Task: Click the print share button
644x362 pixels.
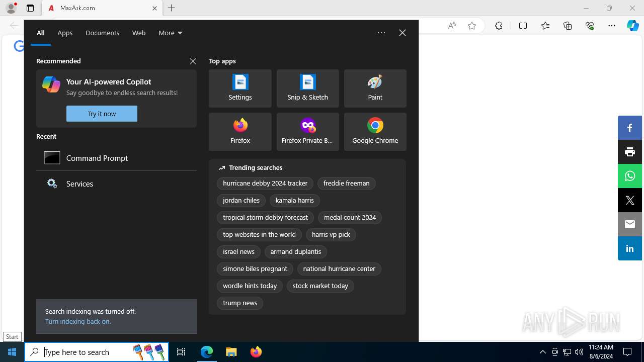Action: (x=630, y=152)
